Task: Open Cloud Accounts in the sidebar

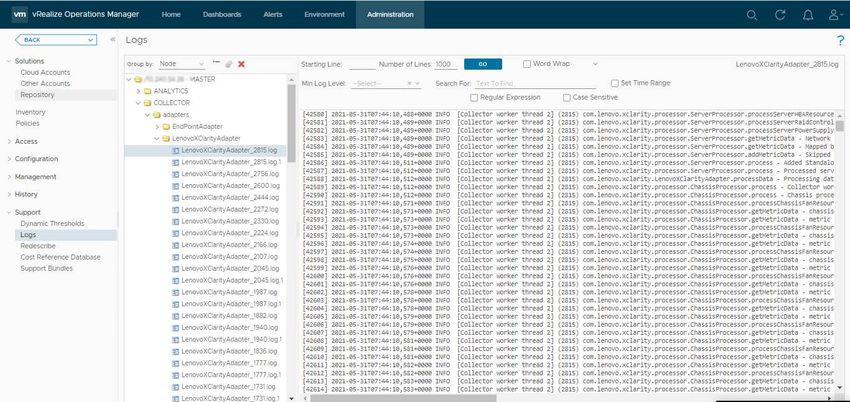Action: pyautogui.click(x=45, y=73)
